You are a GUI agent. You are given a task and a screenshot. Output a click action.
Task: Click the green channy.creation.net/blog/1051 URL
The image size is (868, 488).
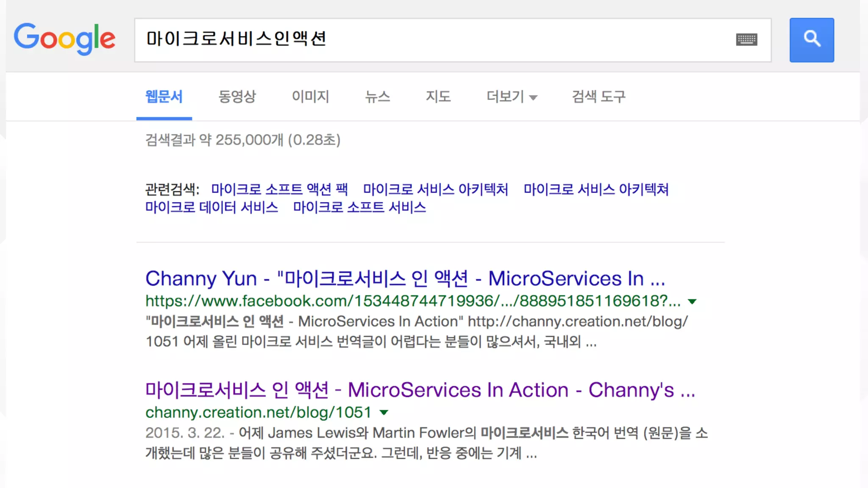coord(258,413)
